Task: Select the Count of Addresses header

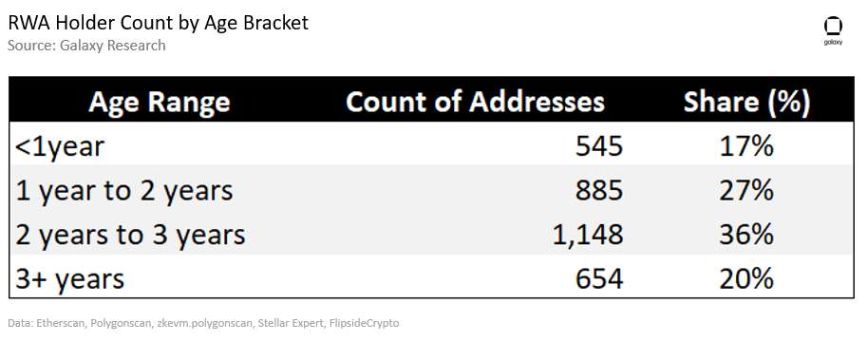Action: pyautogui.click(x=475, y=103)
